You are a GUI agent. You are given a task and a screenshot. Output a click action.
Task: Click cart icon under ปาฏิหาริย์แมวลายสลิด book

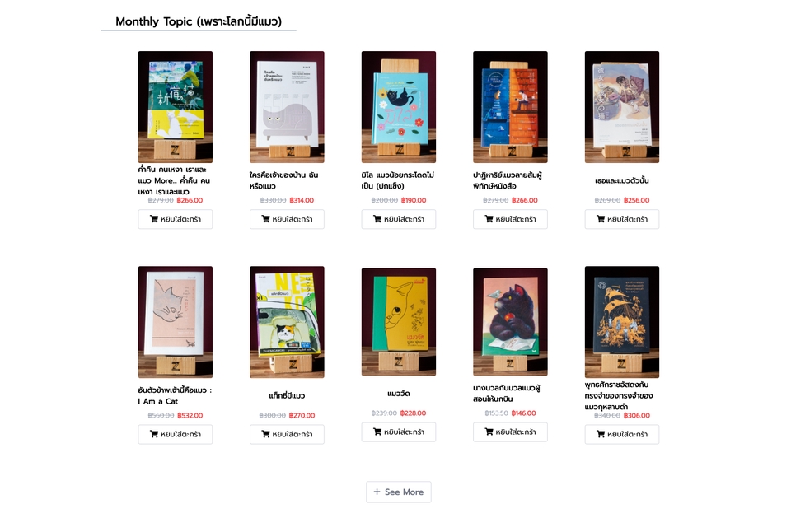(489, 219)
